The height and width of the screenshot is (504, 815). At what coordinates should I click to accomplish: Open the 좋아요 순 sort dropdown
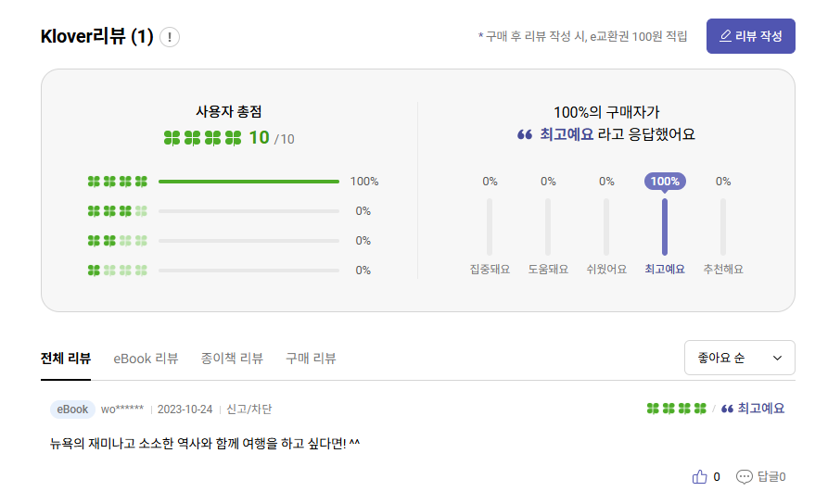pos(739,358)
